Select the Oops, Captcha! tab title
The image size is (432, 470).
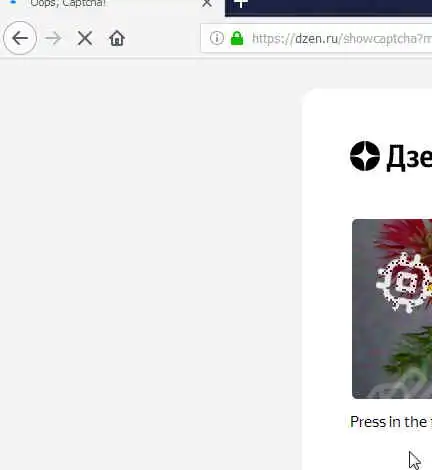(x=68, y=3)
